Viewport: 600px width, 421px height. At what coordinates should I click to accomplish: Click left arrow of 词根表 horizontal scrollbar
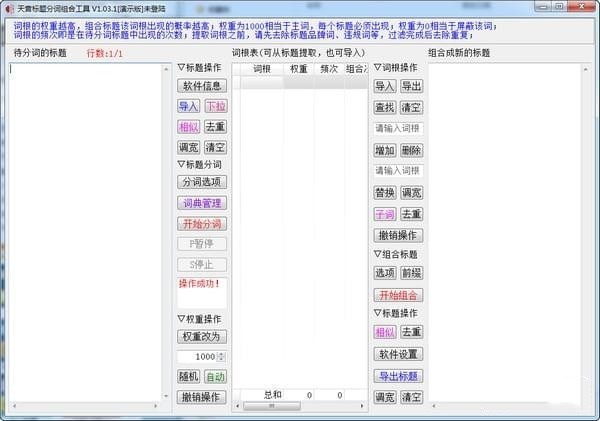click(238, 406)
